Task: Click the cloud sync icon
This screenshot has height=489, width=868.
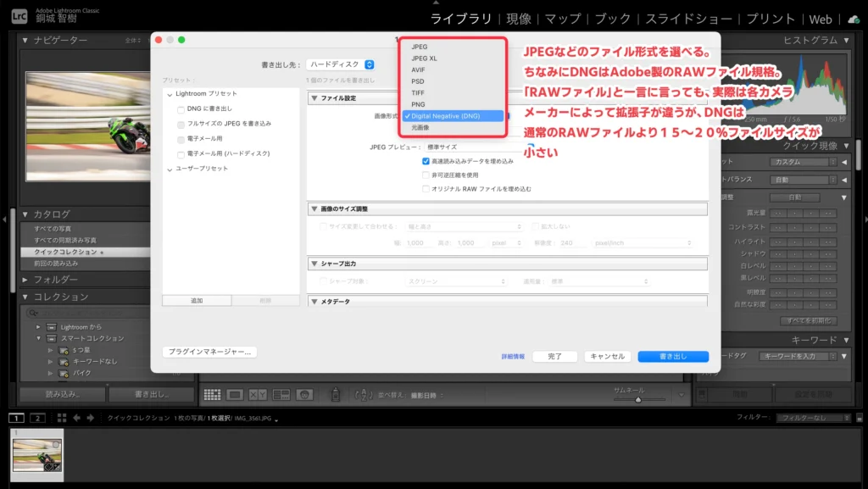Action: [853, 19]
